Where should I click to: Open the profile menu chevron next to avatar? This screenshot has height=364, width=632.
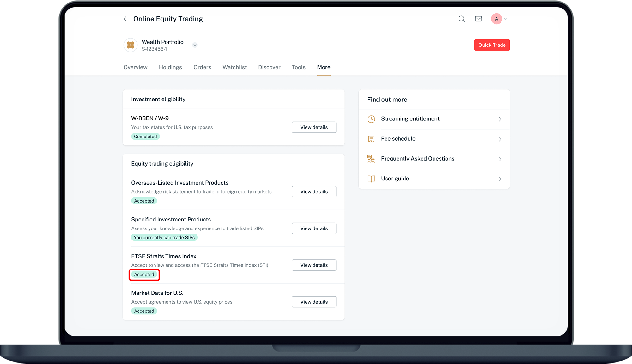[506, 19]
